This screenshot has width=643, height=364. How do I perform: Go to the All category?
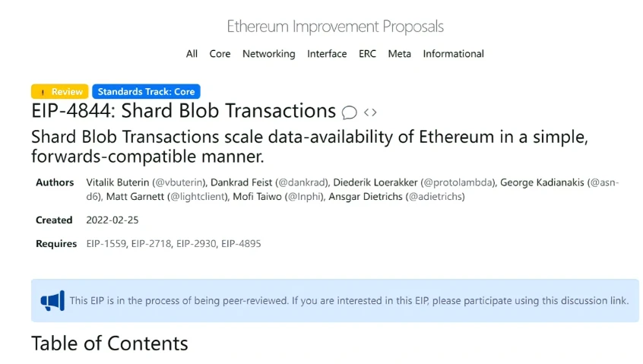tap(192, 54)
